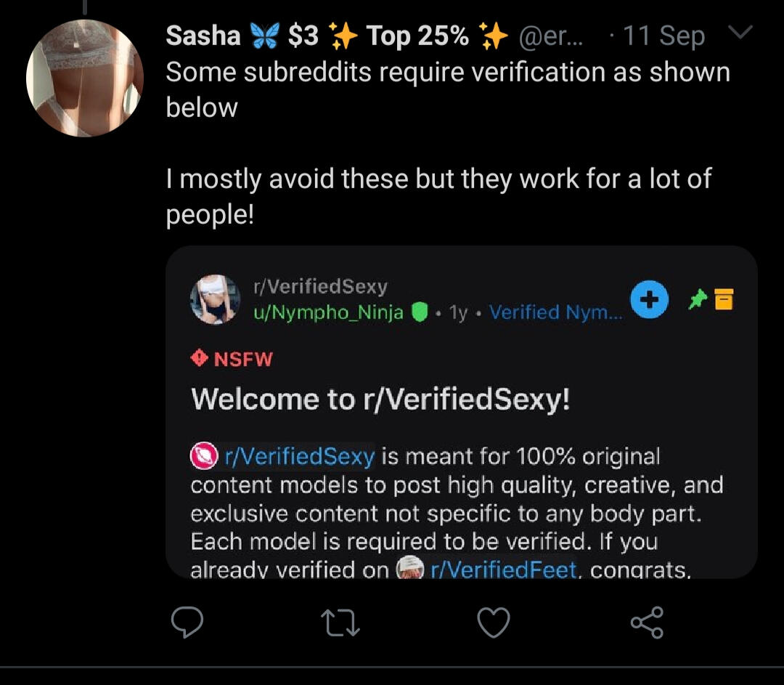Click the red NSFW tag
Viewport: 784px width, 685px height.
tap(232, 358)
